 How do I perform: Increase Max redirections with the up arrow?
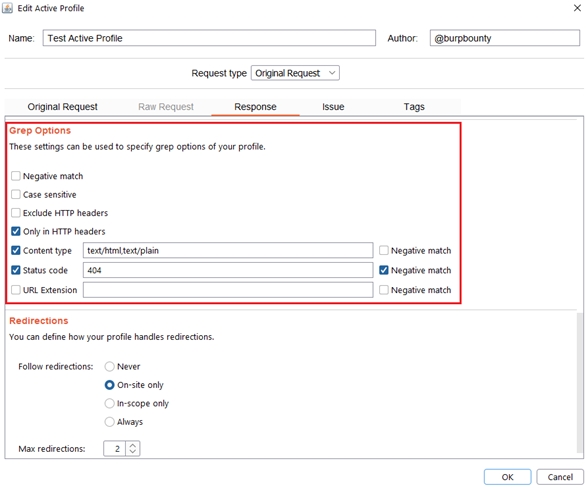(133, 445)
